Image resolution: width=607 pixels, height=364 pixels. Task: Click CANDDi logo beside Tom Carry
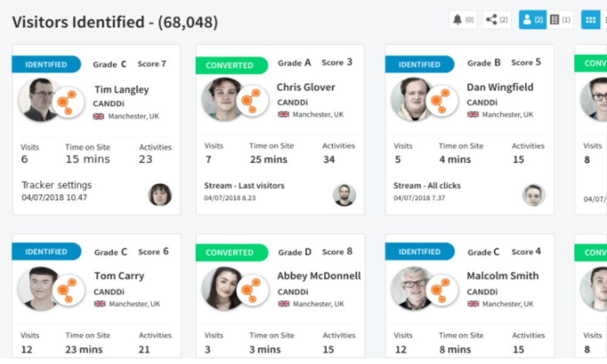[69, 291]
